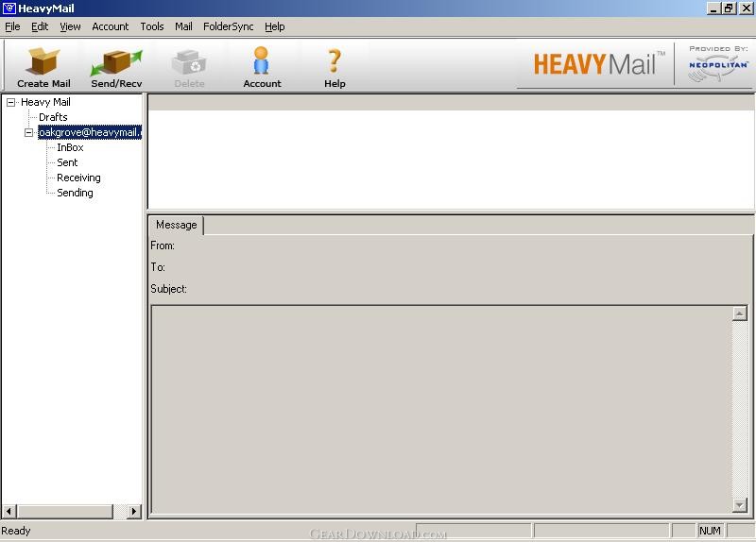Open the Account menu
The image size is (756, 542).
click(x=110, y=26)
